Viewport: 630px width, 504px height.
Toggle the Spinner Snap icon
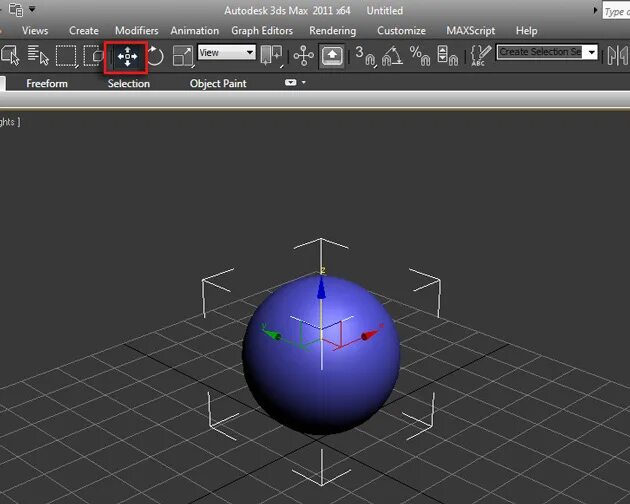[447, 55]
